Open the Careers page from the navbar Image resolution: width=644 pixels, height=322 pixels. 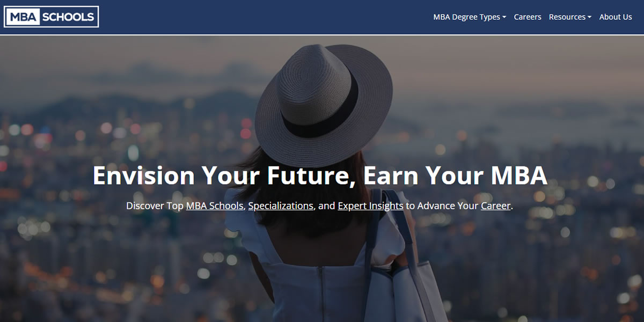[x=528, y=17]
